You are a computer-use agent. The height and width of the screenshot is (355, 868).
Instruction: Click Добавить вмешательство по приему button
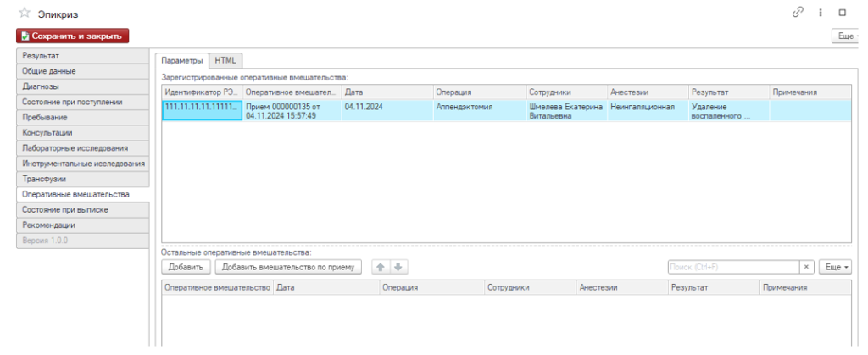point(288,267)
